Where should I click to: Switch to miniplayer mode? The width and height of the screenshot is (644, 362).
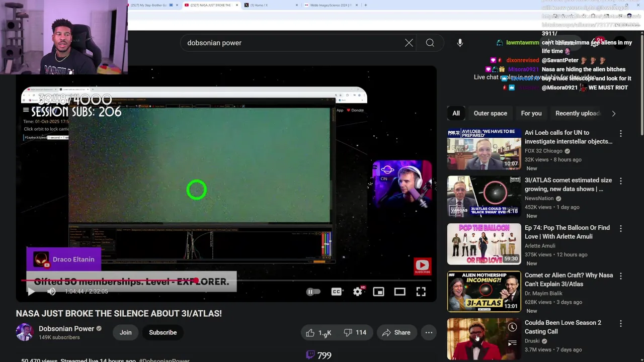[x=378, y=292]
